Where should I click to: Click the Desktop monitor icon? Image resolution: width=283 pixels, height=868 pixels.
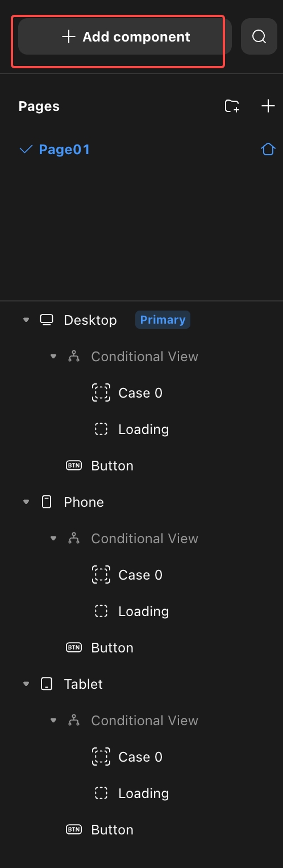(47, 320)
